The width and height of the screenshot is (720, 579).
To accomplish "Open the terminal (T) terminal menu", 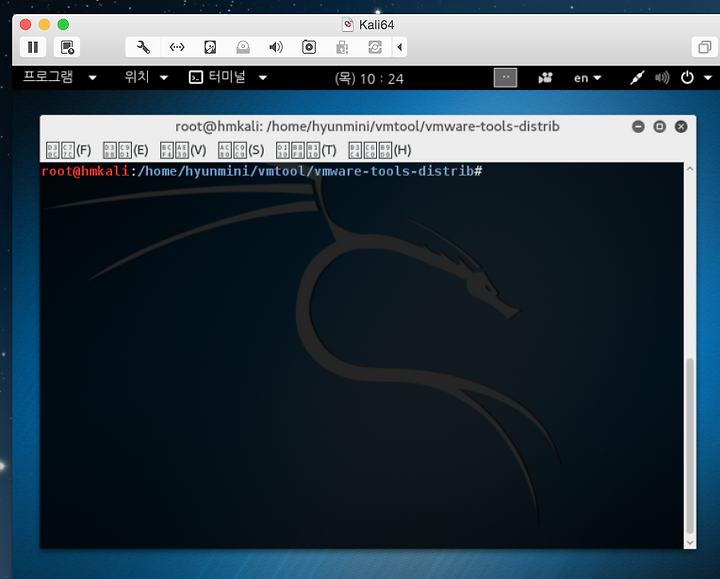I will [306, 150].
